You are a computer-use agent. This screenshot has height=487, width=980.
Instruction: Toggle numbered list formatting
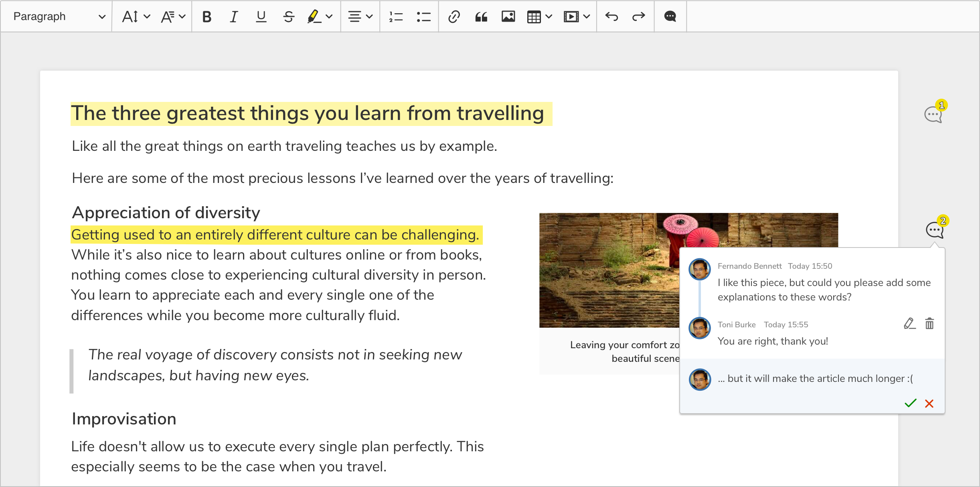[x=396, y=17]
